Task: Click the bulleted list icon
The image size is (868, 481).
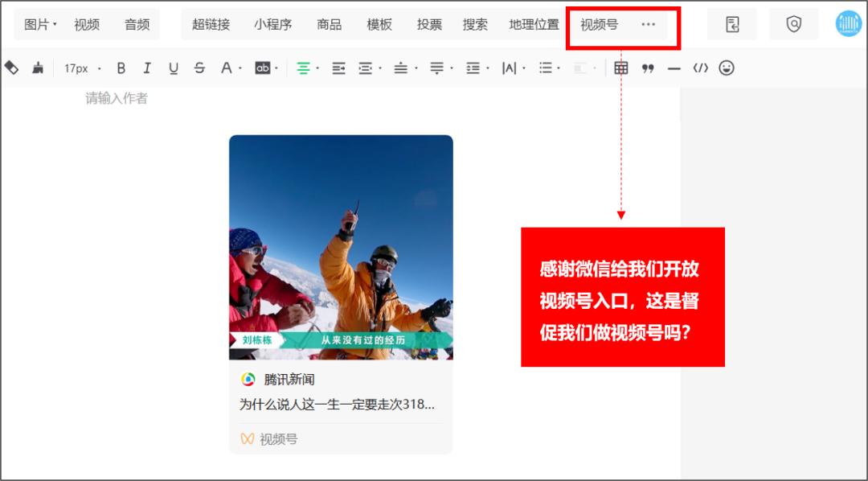Action: 545,68
